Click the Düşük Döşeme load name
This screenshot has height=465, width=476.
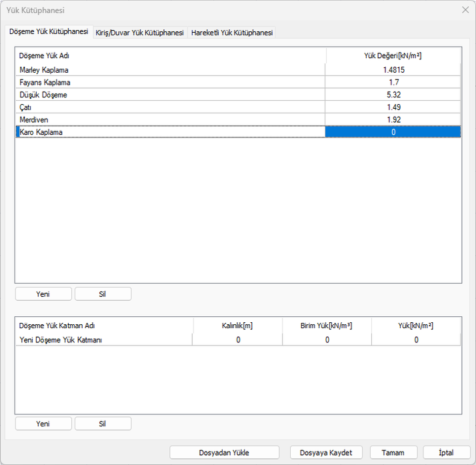point(43,95)
